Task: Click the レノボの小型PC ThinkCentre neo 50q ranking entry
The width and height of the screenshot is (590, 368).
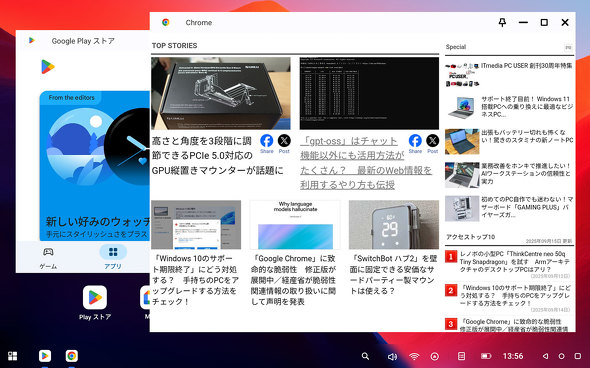Action: [514, 262]
